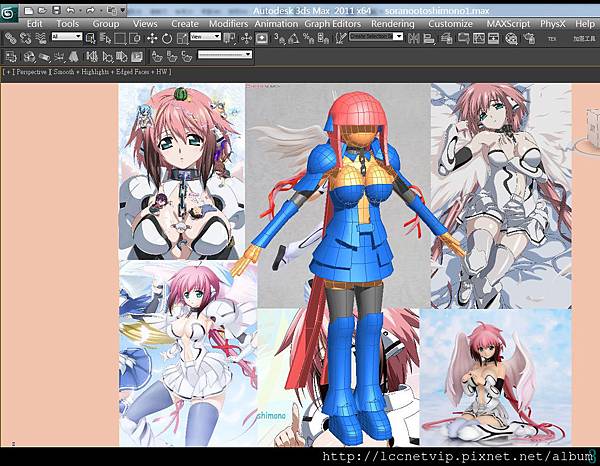
Task: Choose the Rectangular Selection Region tool
Action: click(120, 38)
